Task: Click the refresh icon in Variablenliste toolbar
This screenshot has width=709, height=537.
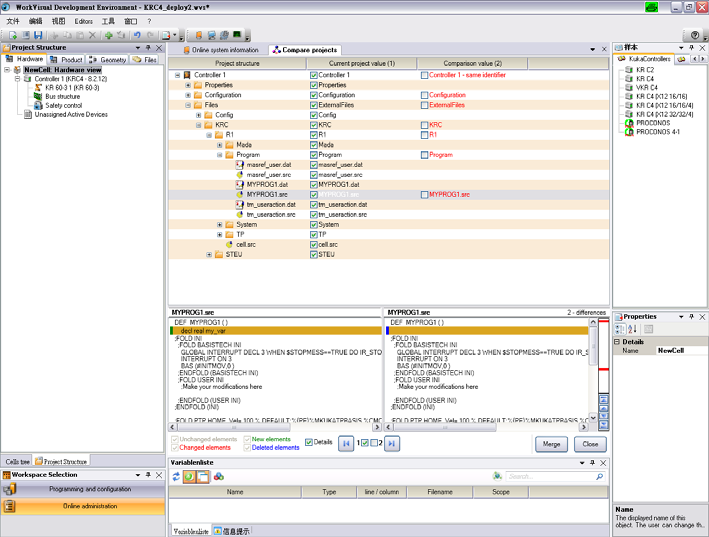Action: pos(175,477)
